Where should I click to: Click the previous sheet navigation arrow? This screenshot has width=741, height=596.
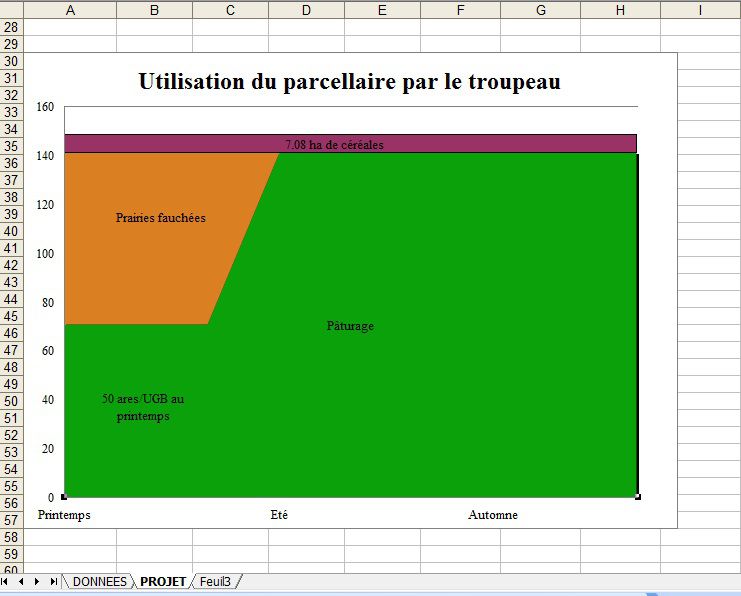[22, 581]
